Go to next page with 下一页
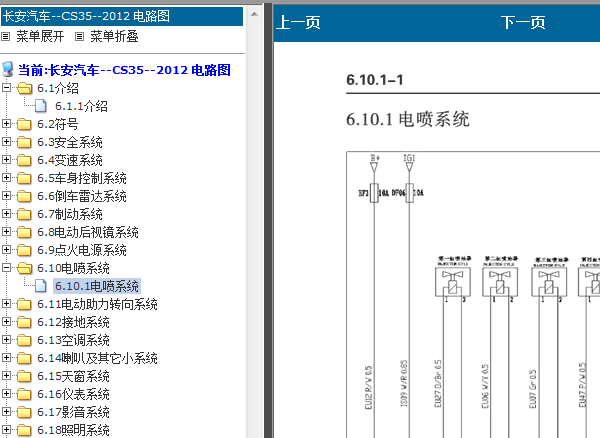 [x=523, y=22]
